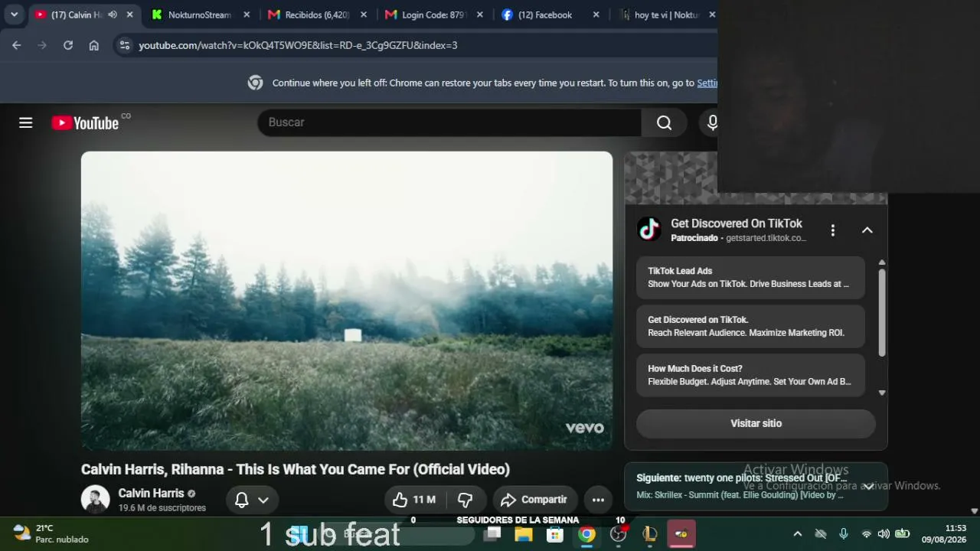The width and height of the screenshot is (980, 551).
Task: Click page scrollbar down arrow
Action: pyautogui.click(x=974, y=510)
